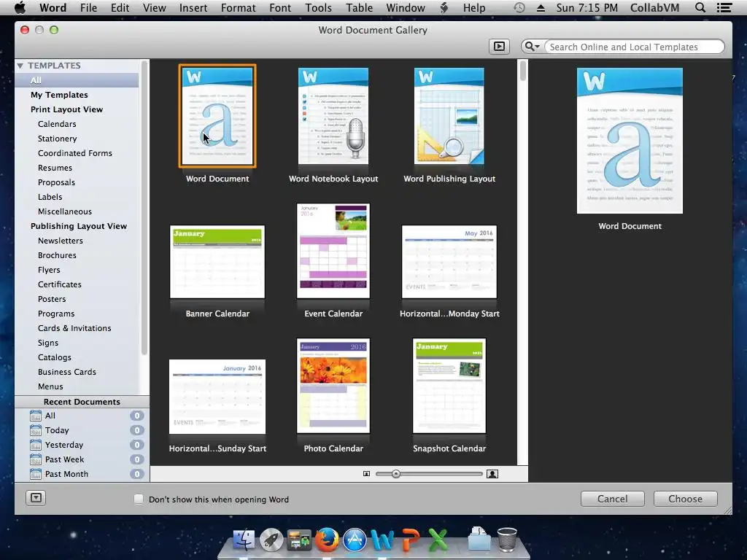Open PowerPoint from the Dock
The width and height of the screenshot is (747, 560).
(x=410, y=540)
